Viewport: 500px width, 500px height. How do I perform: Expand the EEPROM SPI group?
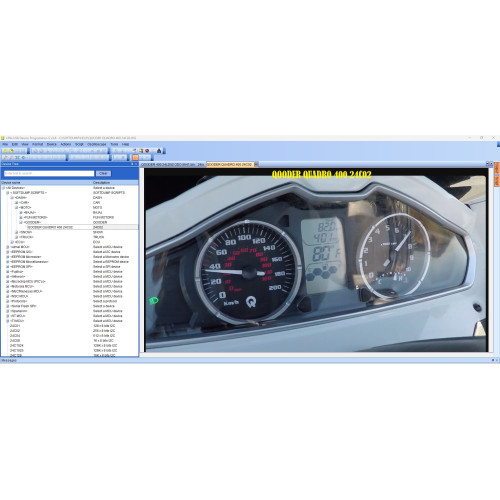pos(7,267)
